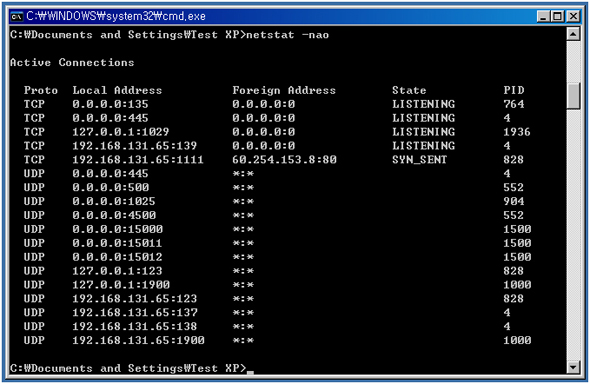Viewport: 590px width, 384px height.
Task: Click local address 0.0.0.0:500
Action: point(111,188)
